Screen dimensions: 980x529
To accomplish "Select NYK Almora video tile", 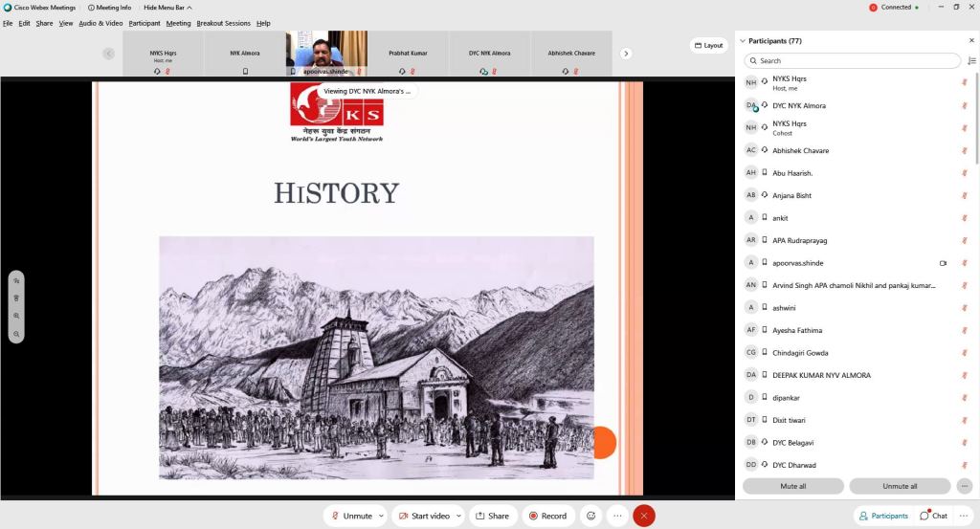I will point(245,54).
